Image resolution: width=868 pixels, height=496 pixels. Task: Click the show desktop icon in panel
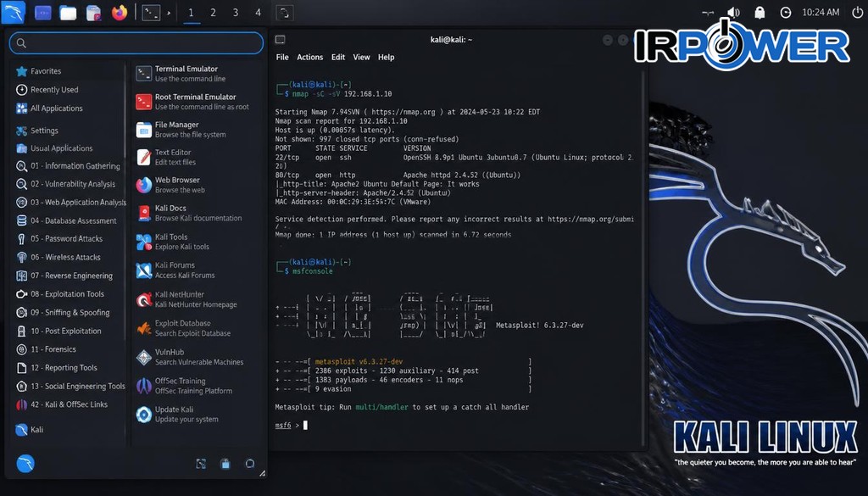[x=42, y=12]
